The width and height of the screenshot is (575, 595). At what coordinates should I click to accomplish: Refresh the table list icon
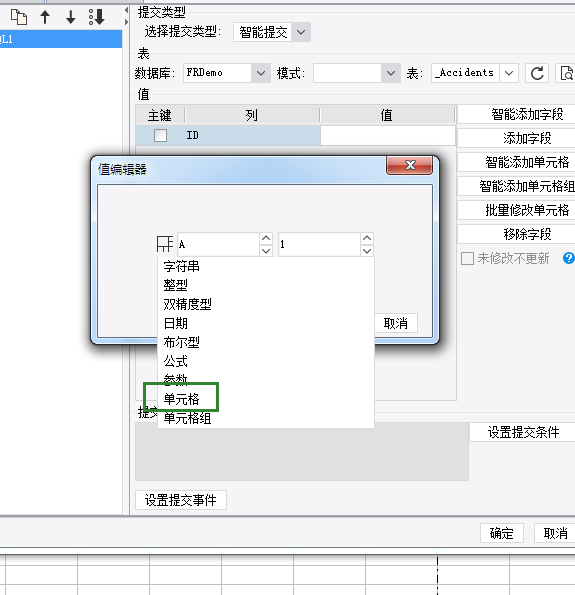[537, 73]
